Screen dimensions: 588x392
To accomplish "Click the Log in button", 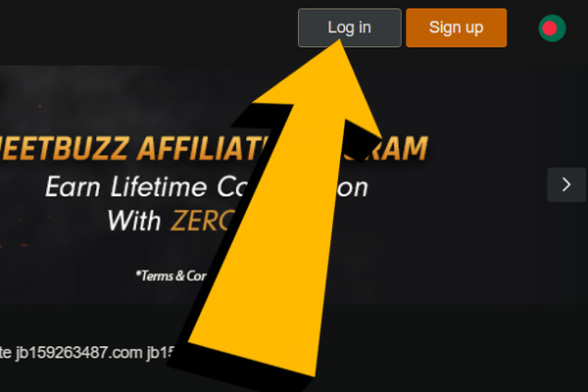I will [x=350, y=27].
